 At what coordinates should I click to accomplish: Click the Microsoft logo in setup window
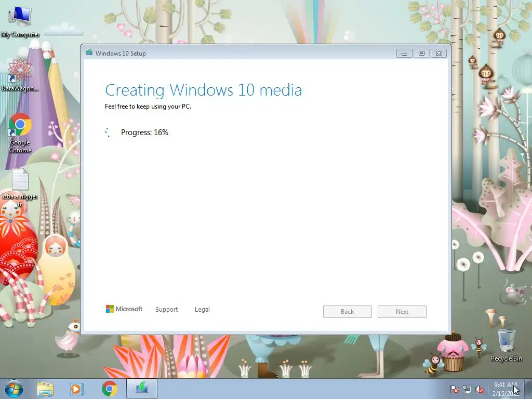pos(124,309)
